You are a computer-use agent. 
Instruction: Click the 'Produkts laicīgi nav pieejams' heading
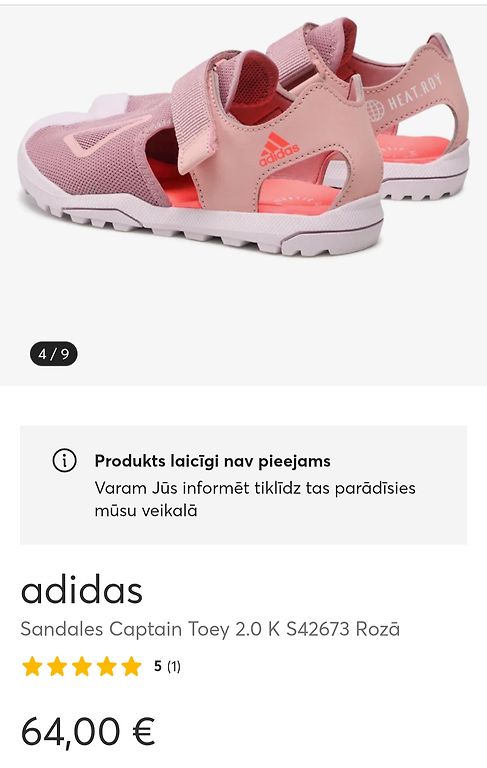(213, 461)
